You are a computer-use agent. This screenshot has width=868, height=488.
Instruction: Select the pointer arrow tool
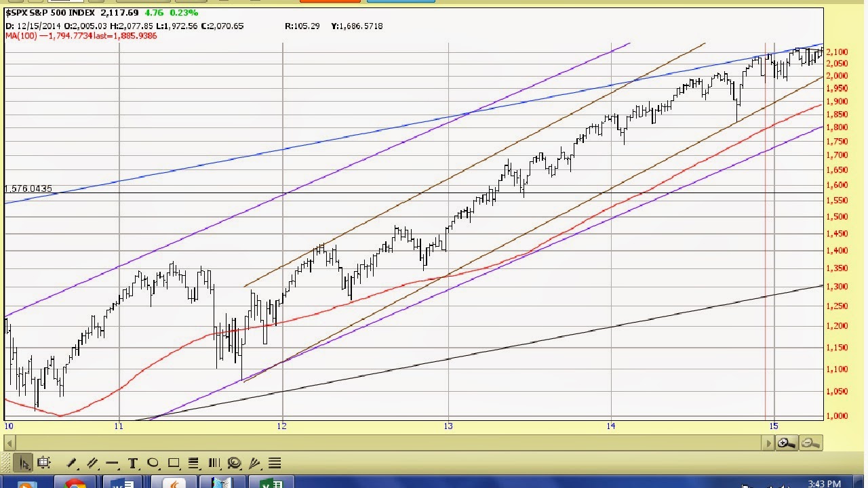24,463
